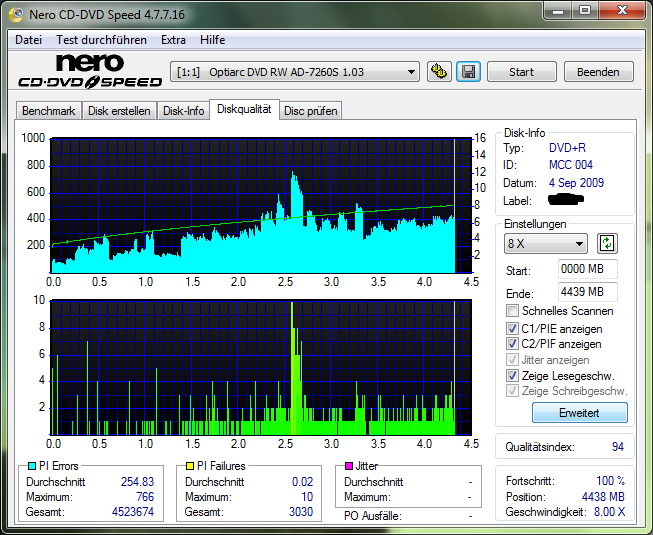
Task: Click the floppy disk save icon
Action: point(467,72)
